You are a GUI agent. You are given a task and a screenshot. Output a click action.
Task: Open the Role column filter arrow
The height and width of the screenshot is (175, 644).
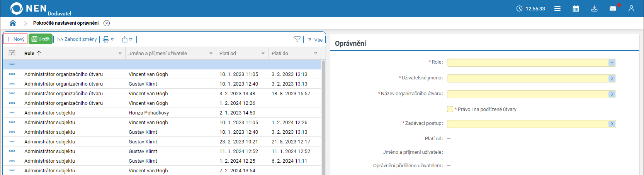coord(120,54)
